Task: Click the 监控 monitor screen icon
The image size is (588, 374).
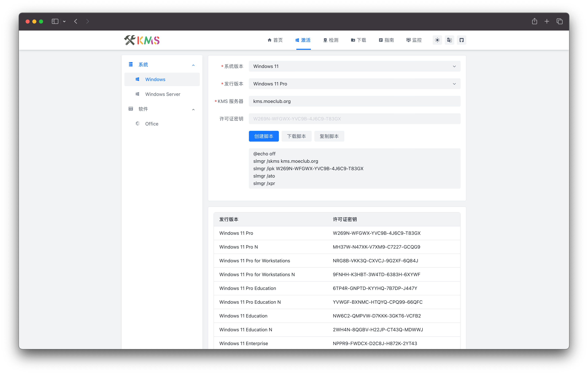Action: (x=408, y=40)
